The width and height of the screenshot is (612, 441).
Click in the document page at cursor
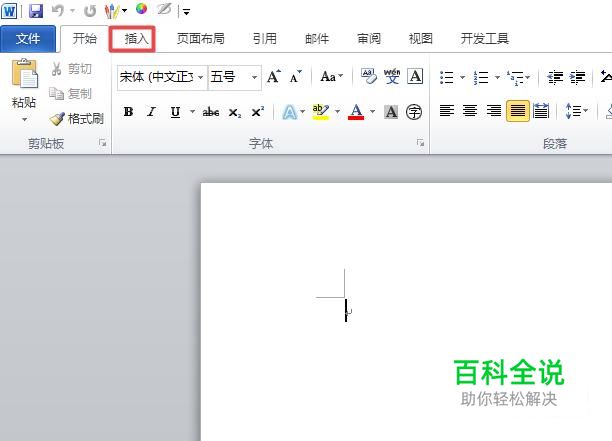tap(346, 310)
